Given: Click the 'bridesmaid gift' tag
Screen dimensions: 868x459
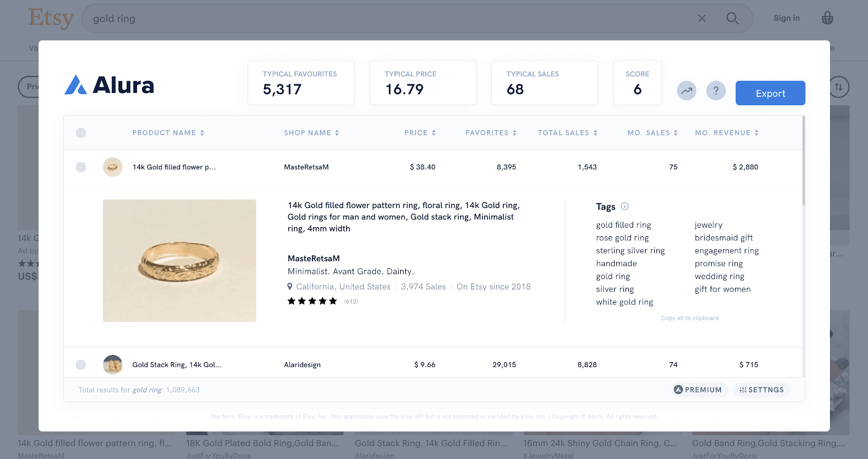Looking at the screenshot, I should tap(724, 238).
